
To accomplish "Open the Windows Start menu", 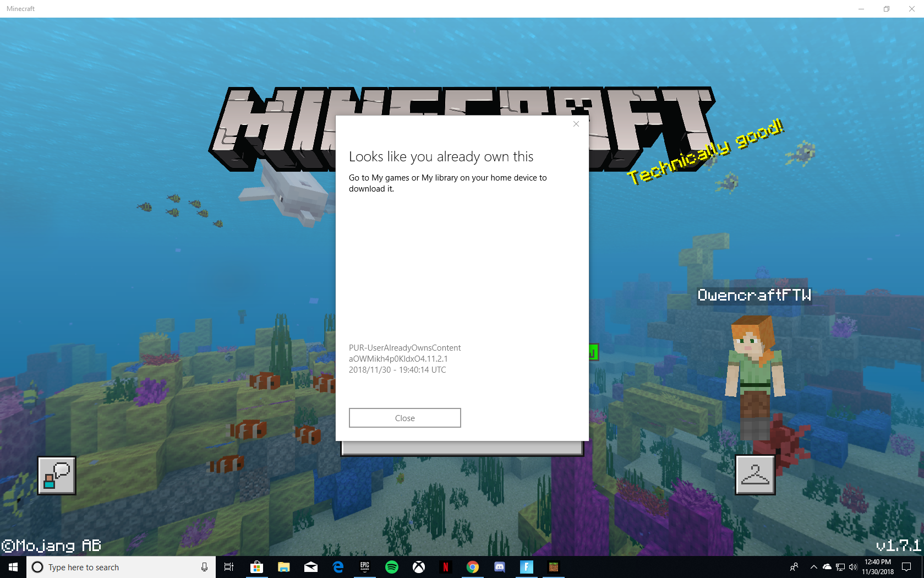I will pos(13,567).
